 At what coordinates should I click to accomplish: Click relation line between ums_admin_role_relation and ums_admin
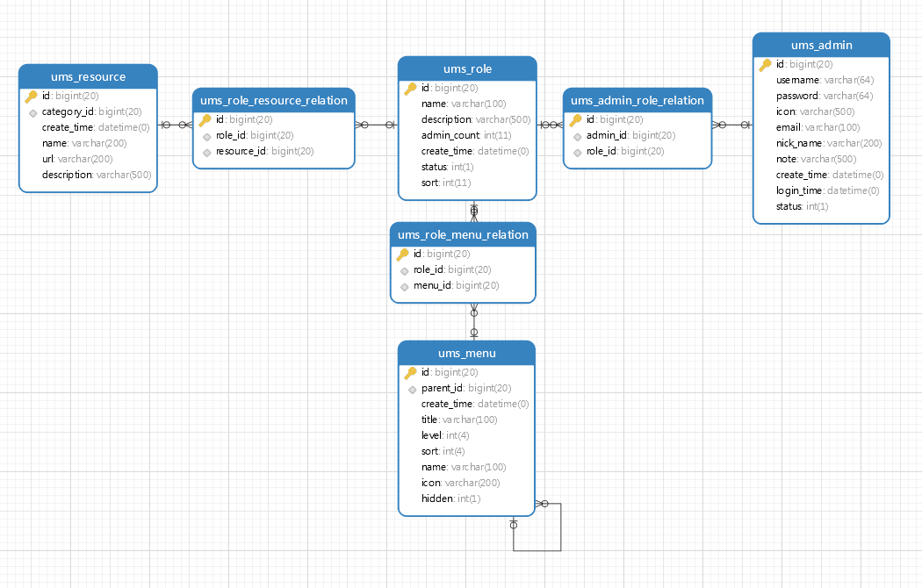tap(732, 125)
